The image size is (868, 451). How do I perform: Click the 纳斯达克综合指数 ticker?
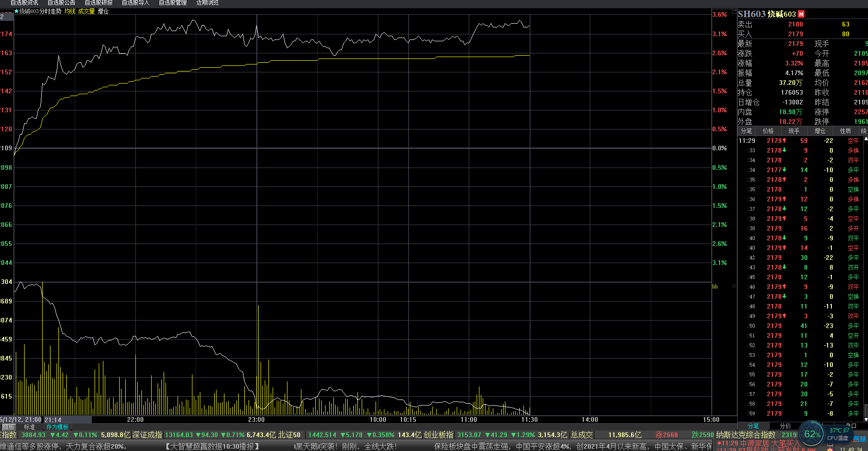pos(746,435)
